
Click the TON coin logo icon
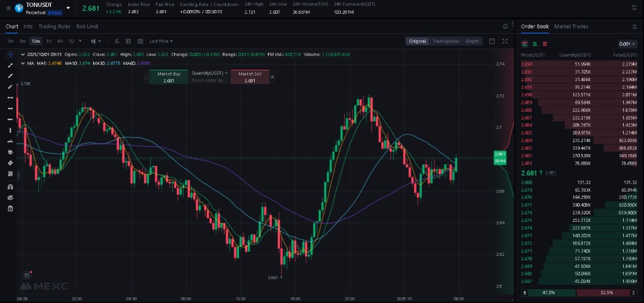19,8
